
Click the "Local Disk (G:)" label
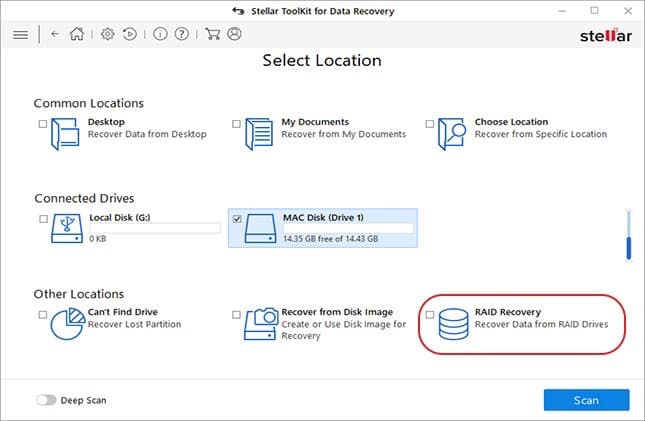[120, 217]
